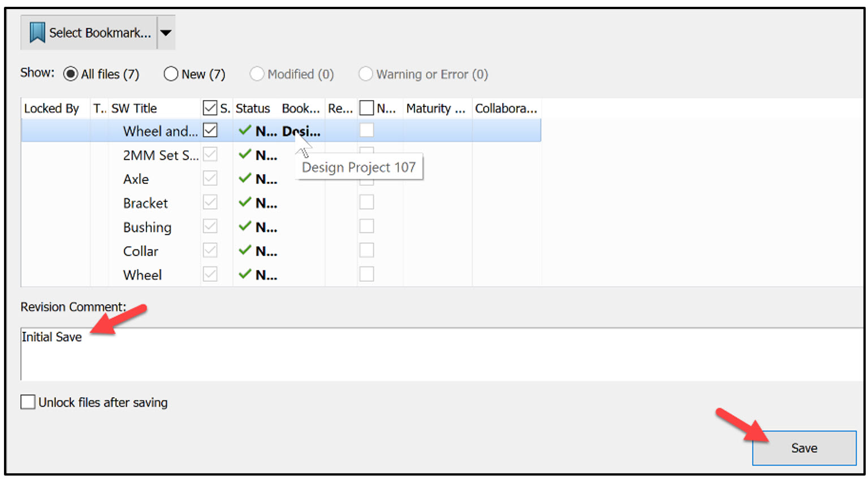The image size is (868, 479).
Task: Open the Select Bookmark dropdown arrow
Action: pyautogui.click(x=166, y=32)
